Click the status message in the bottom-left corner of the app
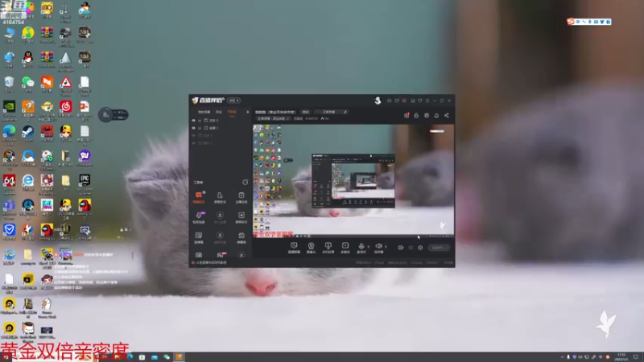The width and height of the screenshot is (644, 362). click(x=209, y=263)
